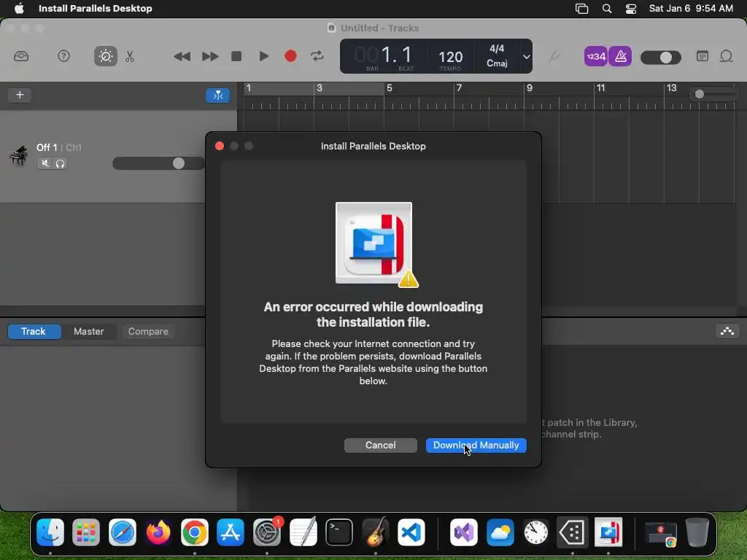Click the Compare button
The height and width of the screenshot is (560, 747).
(x=148, y=332)
